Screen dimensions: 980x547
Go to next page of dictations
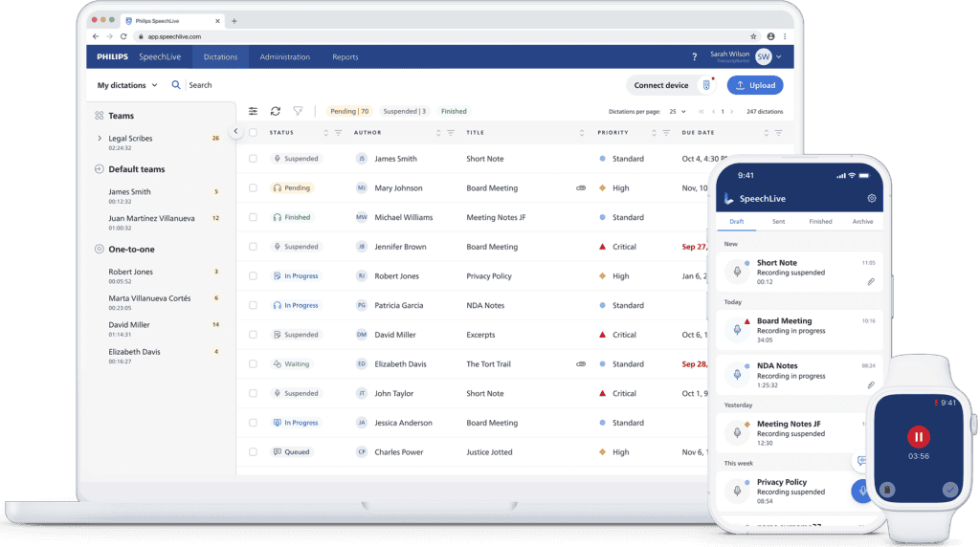coord(732,112)
